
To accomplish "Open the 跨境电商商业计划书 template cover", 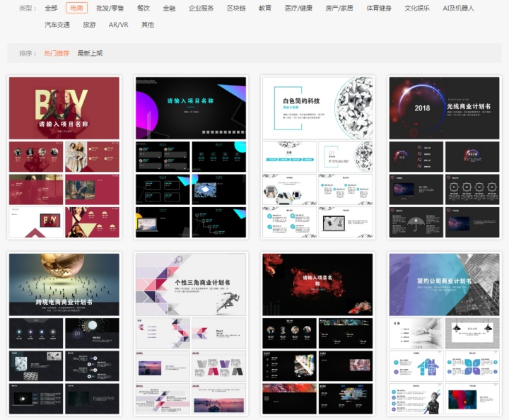I will 64,285.
